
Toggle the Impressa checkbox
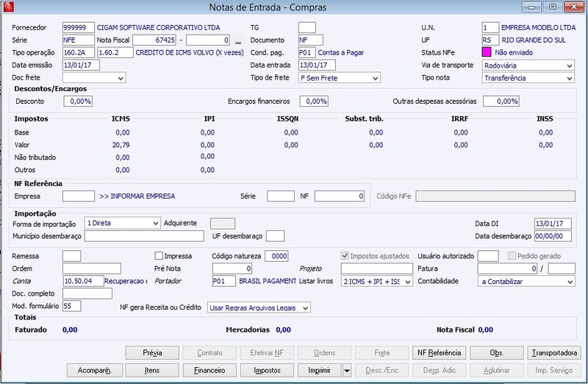159,256
